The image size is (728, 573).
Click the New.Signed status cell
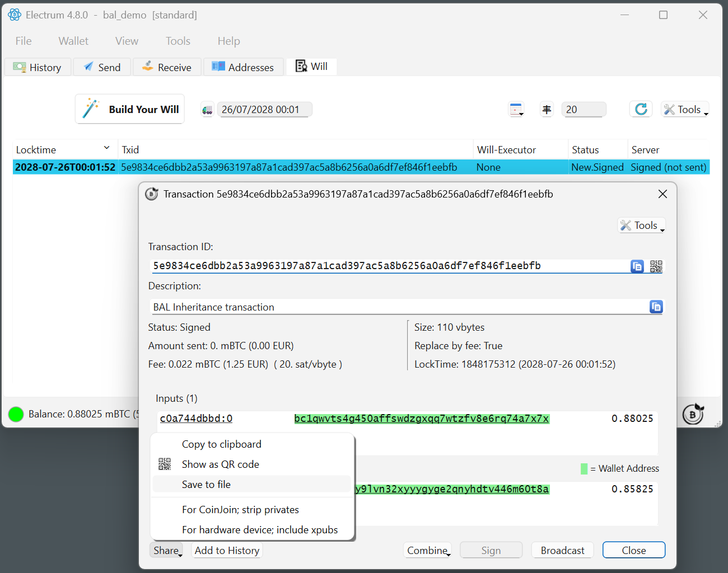coord(598,167)
